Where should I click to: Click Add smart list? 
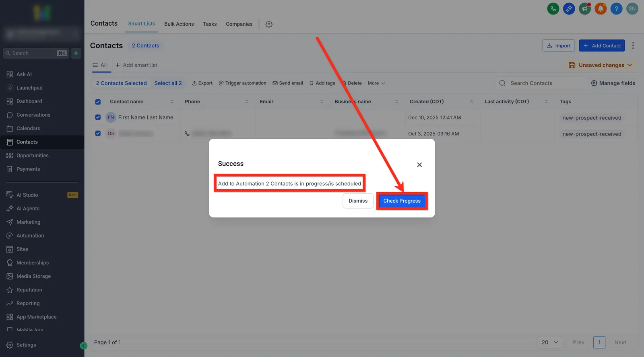pos(136,65)
